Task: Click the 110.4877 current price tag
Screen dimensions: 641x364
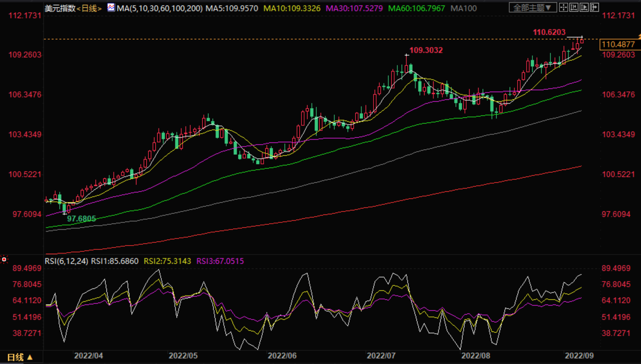Action: (618, 44)
